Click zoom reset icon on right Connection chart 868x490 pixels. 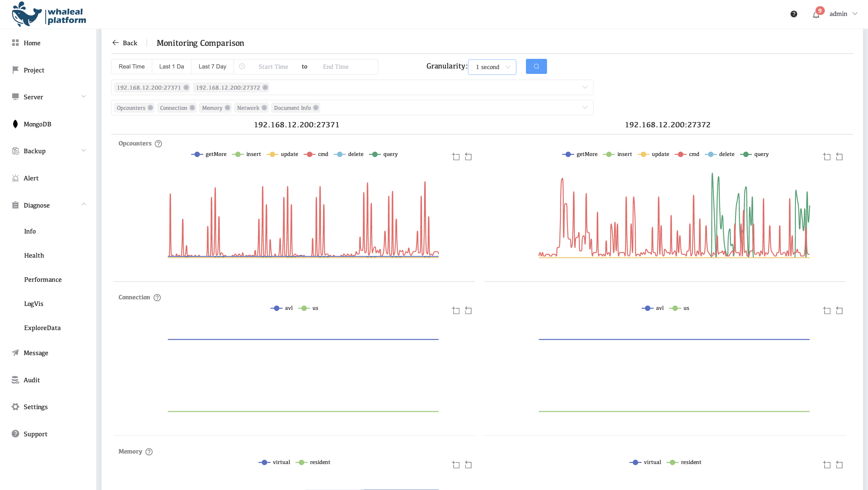(839, 310)
